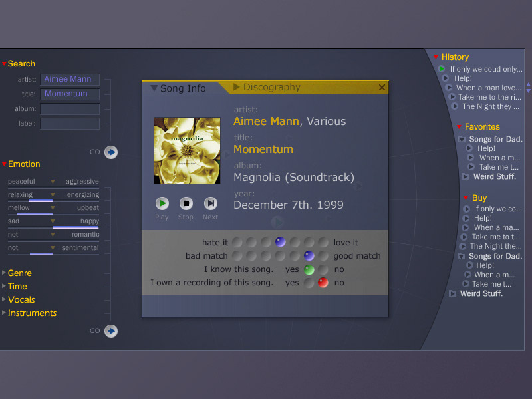Click the relaxing–energizing emotion slider marker

(53, 195)
